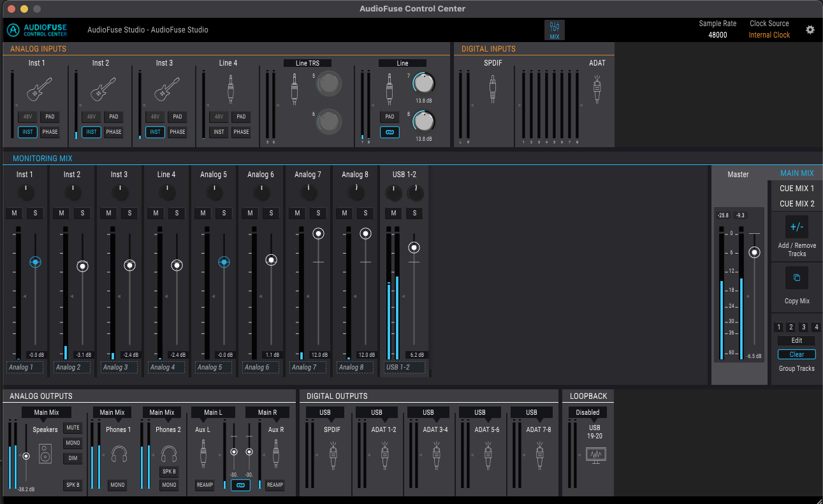Toggle INST on the Inst 1 input
823x504 pixels.
tap(27, 132)
